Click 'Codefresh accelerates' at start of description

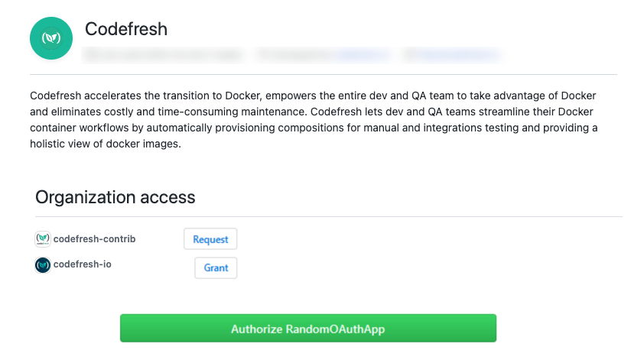coord(88,96)
